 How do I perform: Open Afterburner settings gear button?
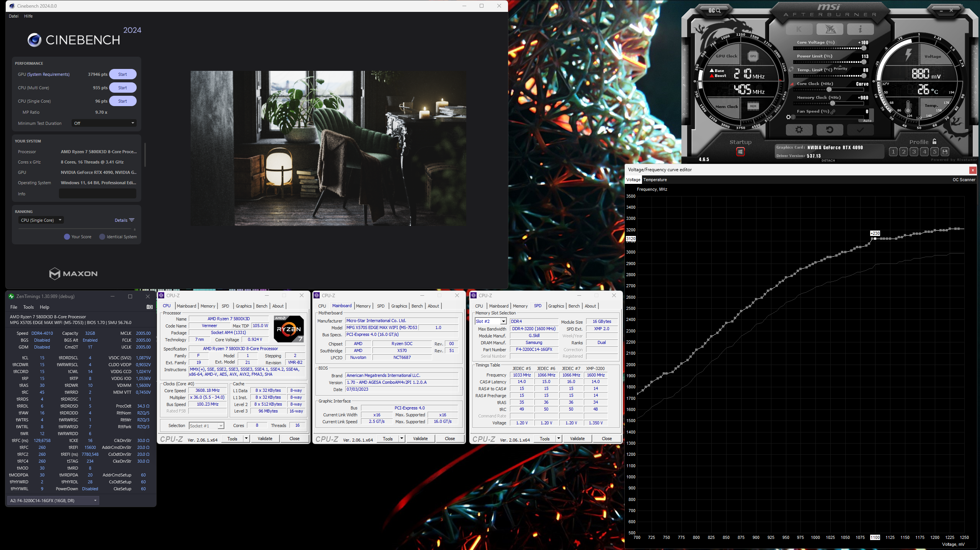tap(799, 130)
